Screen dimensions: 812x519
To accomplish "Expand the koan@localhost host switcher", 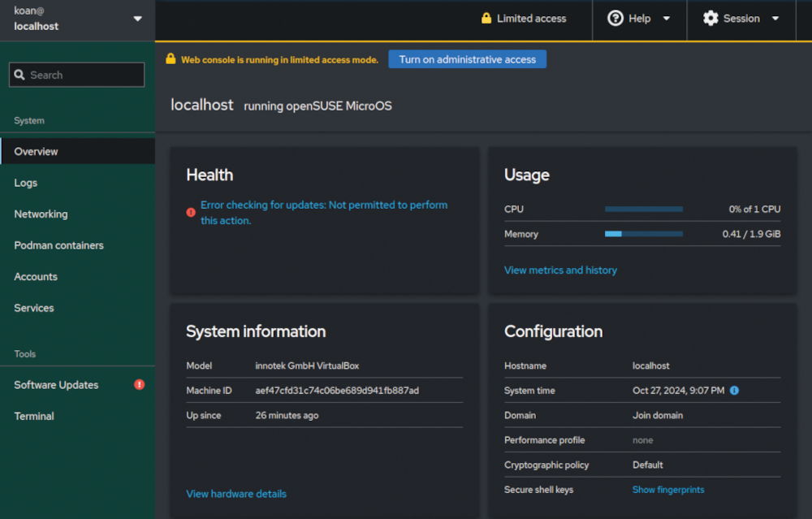I will (136, 19).
